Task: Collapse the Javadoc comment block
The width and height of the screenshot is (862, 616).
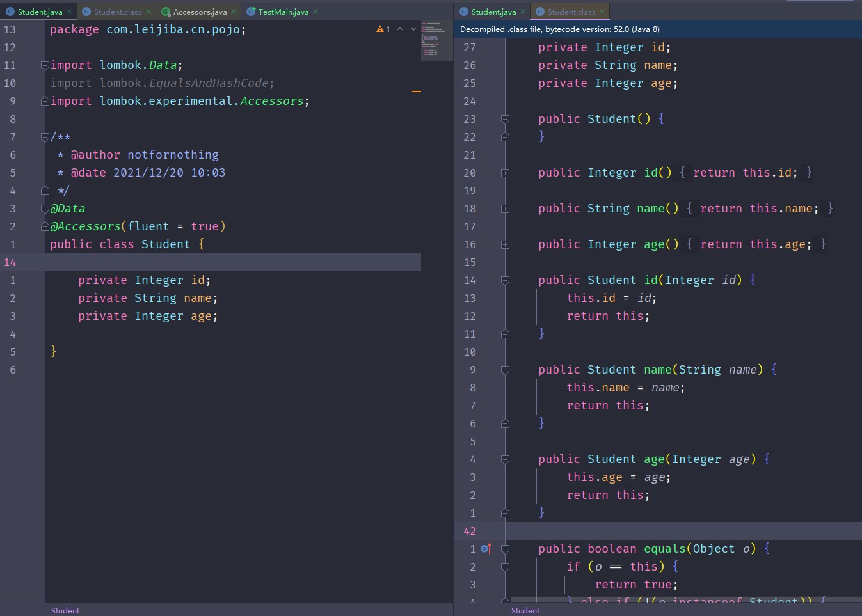Action: pyautogui.click(x=45, y=137)
